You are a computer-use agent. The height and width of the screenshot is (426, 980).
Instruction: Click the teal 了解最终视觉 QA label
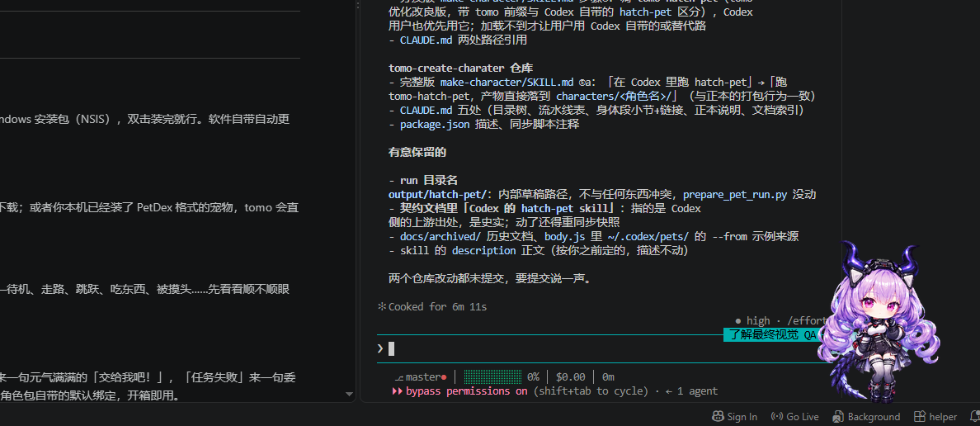[x=772, y=334]
